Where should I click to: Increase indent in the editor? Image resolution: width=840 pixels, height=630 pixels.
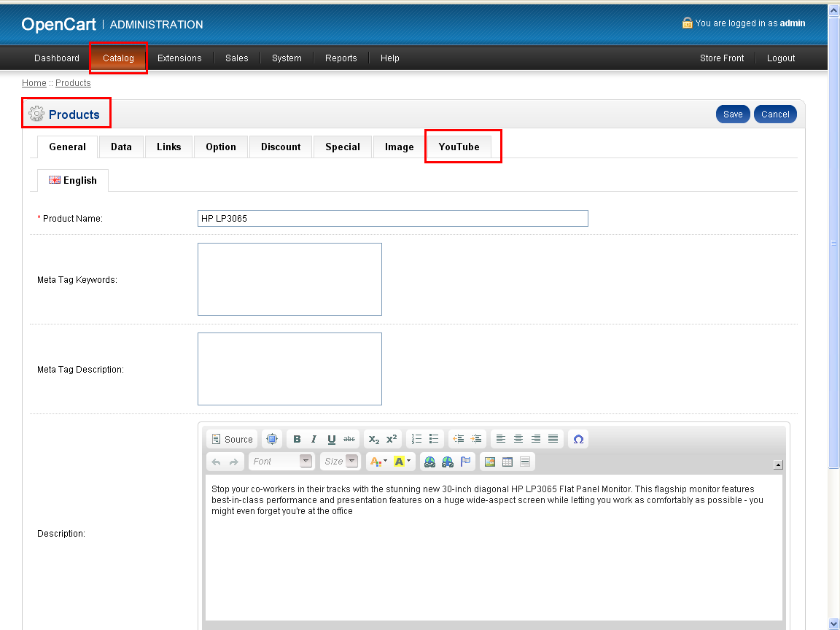coord(475,439)
